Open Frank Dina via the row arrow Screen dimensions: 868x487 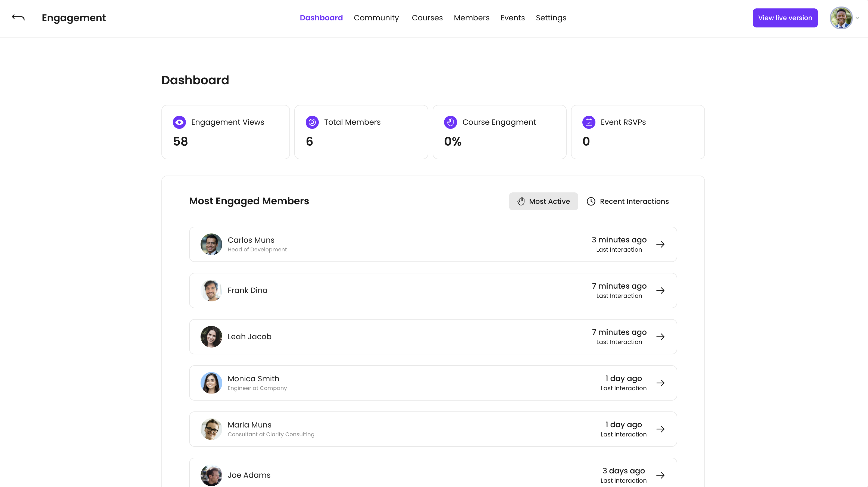pyautogui.click(x=661, y=290)
